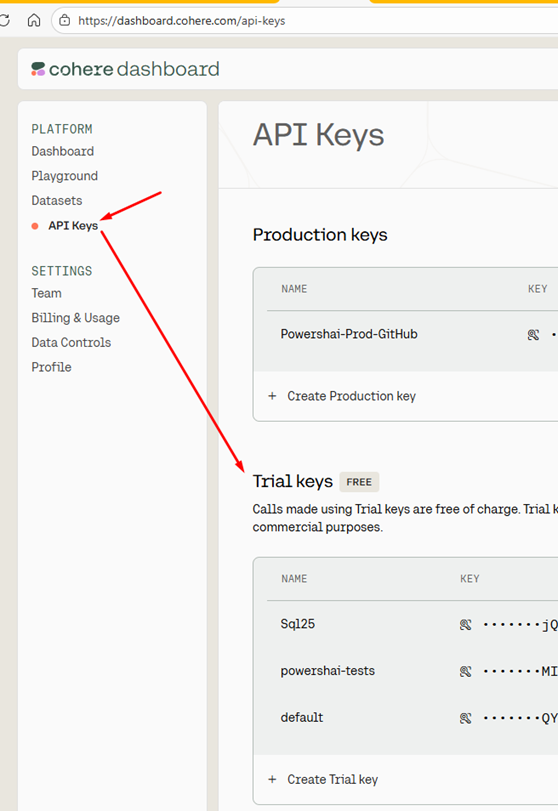Click plus icon beside Create Production key
The height and width of the screenshot is (811, 558).
pos(273,396)
